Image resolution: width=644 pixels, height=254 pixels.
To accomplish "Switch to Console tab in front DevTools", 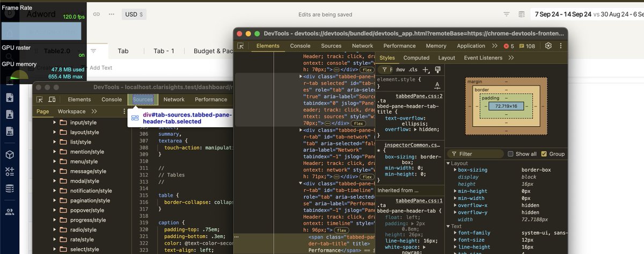I will point(300,46).
